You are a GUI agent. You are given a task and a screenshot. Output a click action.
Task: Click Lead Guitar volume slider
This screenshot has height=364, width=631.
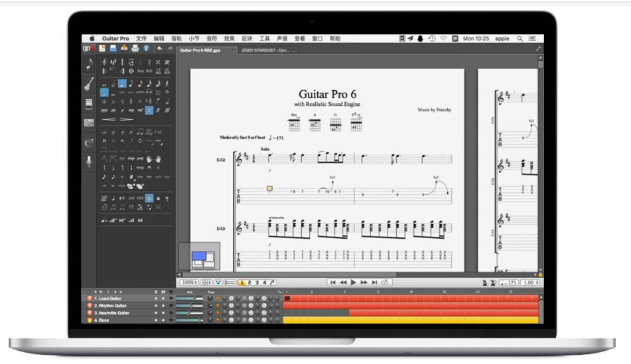click(189, 299)
